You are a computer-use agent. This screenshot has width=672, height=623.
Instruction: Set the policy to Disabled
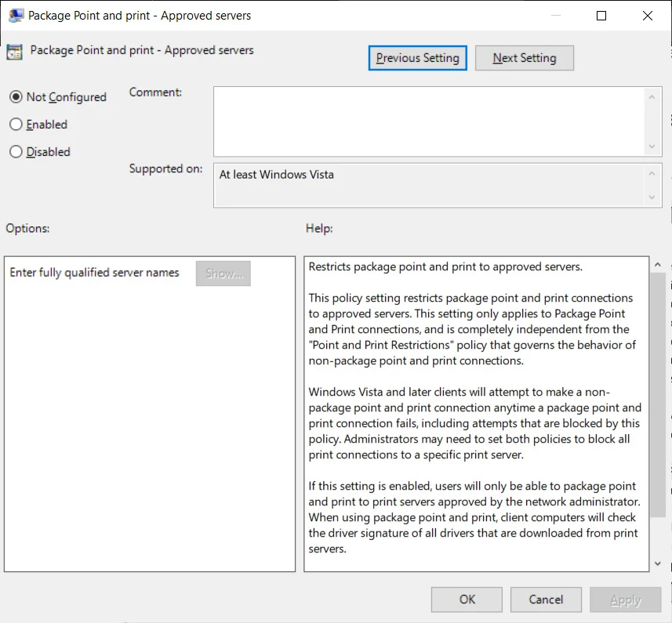[x=16, y=152]
